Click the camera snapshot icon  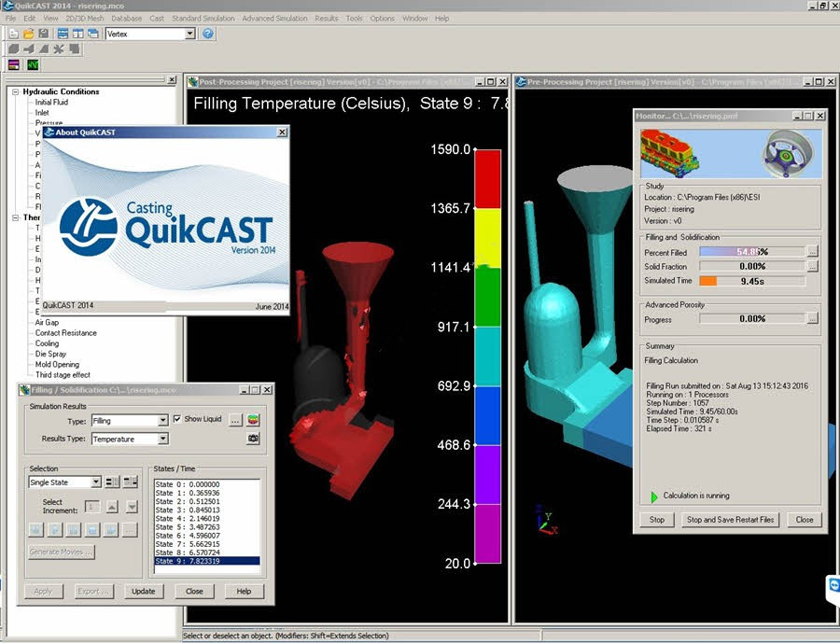(253, 439)
